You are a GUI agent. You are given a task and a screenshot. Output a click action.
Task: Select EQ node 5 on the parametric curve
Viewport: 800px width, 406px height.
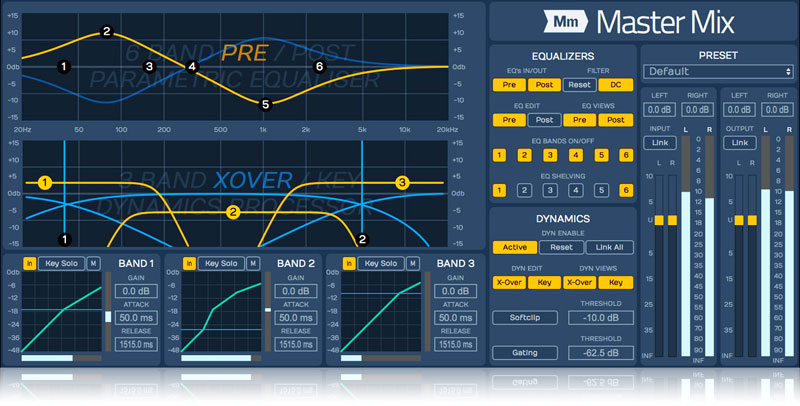point(265,104)
